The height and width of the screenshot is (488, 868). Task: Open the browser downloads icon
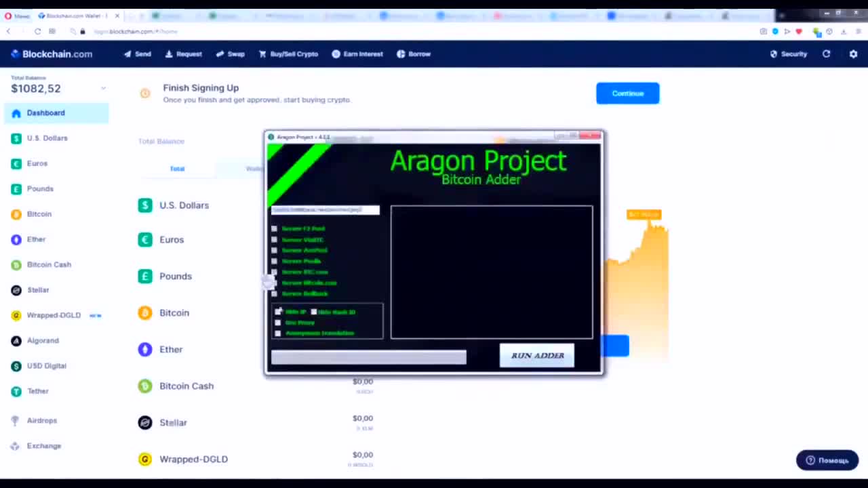pyautogui.click(x=844, y=31)
